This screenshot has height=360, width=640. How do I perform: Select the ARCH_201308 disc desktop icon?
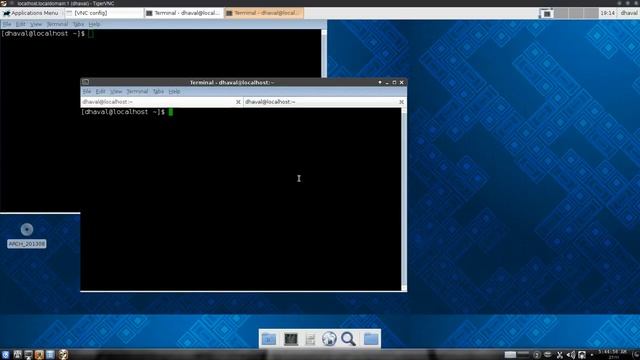pyautogui.click(x=27, y=236)
